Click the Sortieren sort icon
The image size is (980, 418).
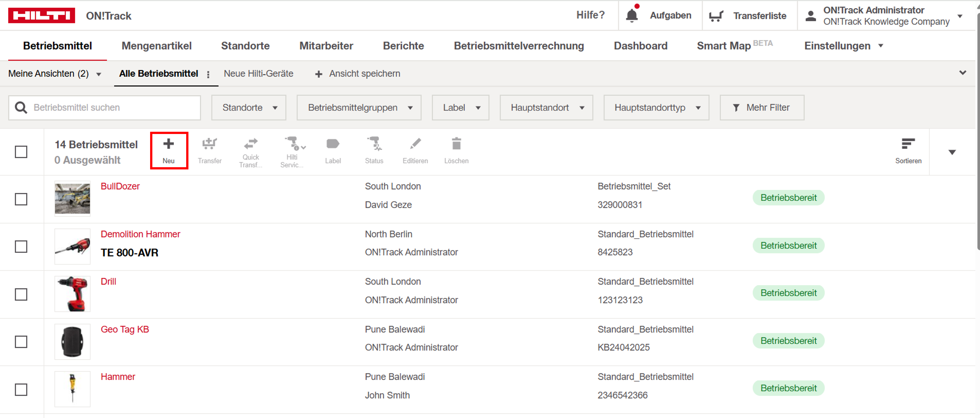pos(908,144)
